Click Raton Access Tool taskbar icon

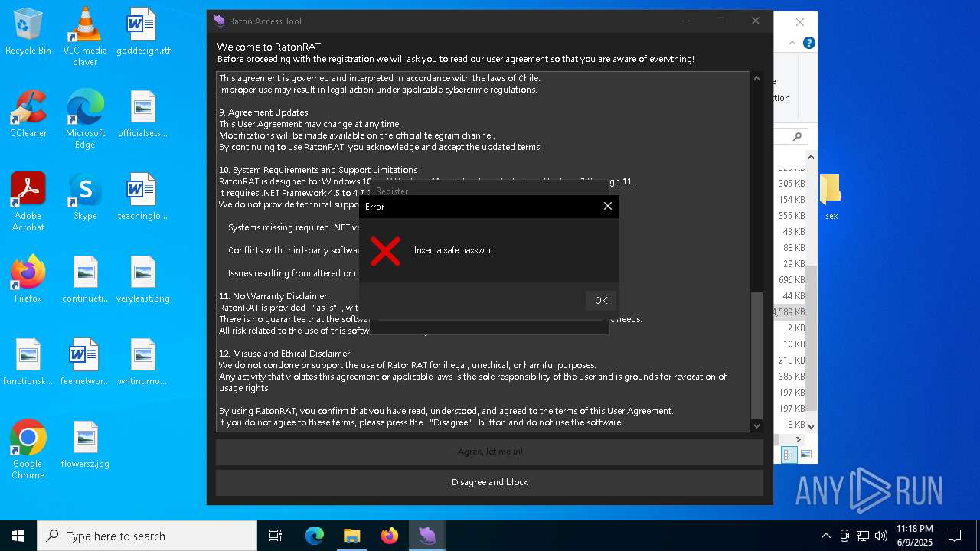coord(427,536)
